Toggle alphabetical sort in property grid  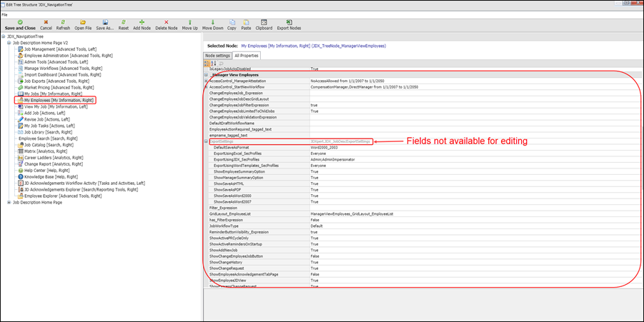point(214,63)
